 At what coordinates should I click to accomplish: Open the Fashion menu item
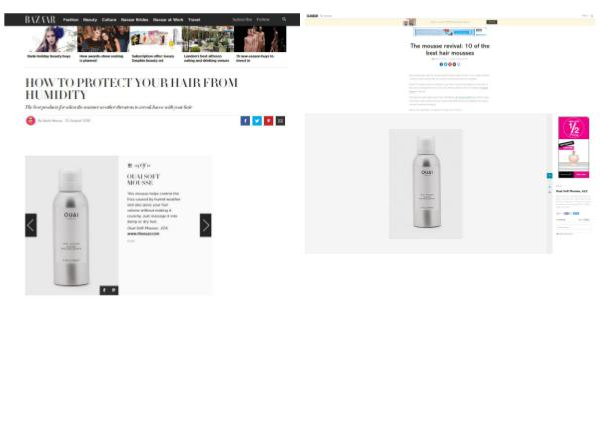point(70,20)
